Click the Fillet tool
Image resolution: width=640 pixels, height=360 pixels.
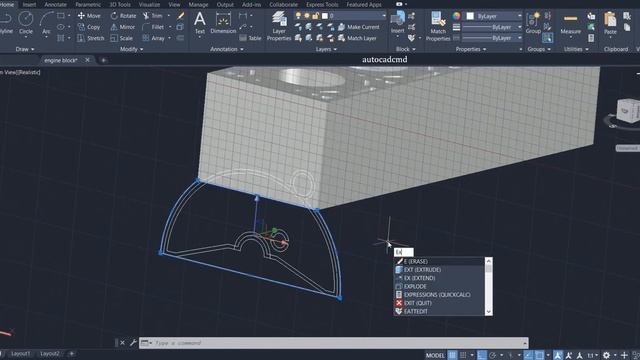click(153, 27)
